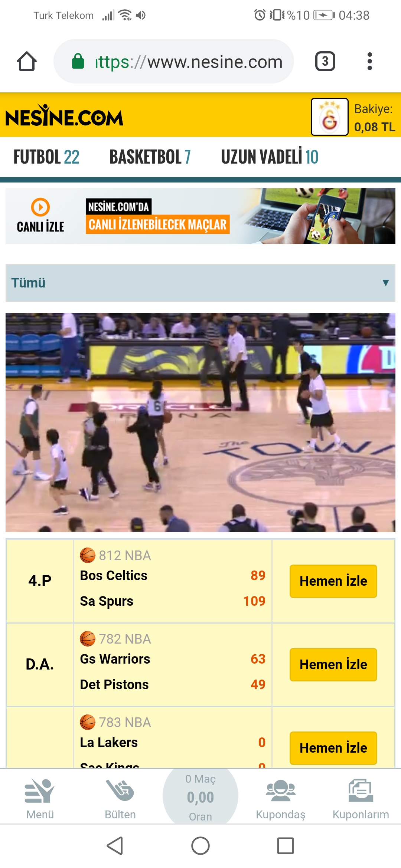Click Hemen İzle for Warriors vs Pistons

(x=333, y=665)
